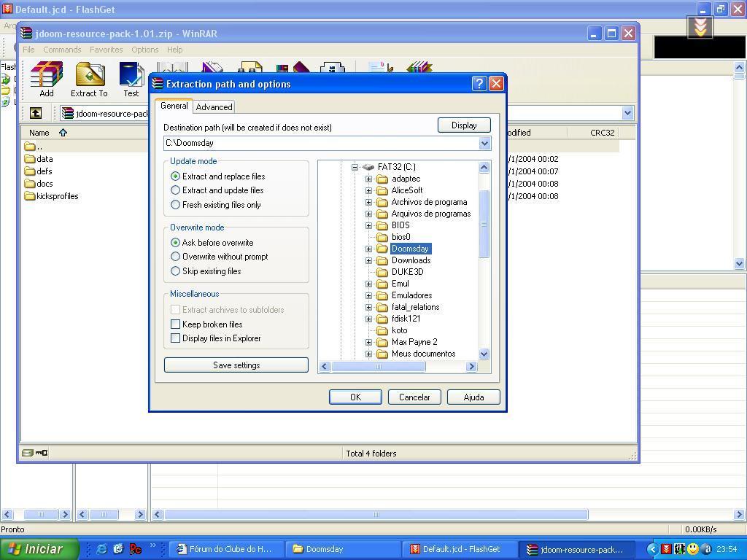The height and width of the screenshot is (560, 747).
Task: Click the folder tree horizontal scrollbar thumb
Action: 379,366
